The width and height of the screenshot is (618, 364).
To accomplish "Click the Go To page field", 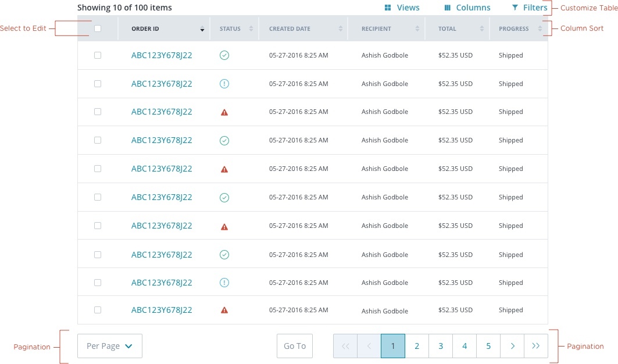I will click(x=295, y=346).
